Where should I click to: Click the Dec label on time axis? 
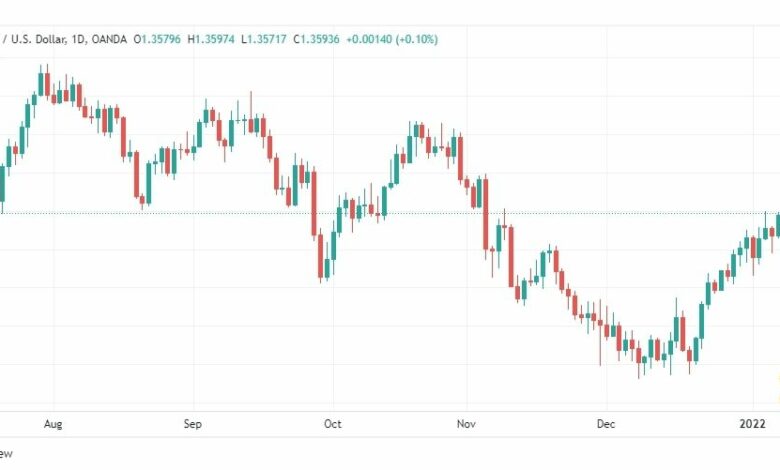tap(606, 424)
